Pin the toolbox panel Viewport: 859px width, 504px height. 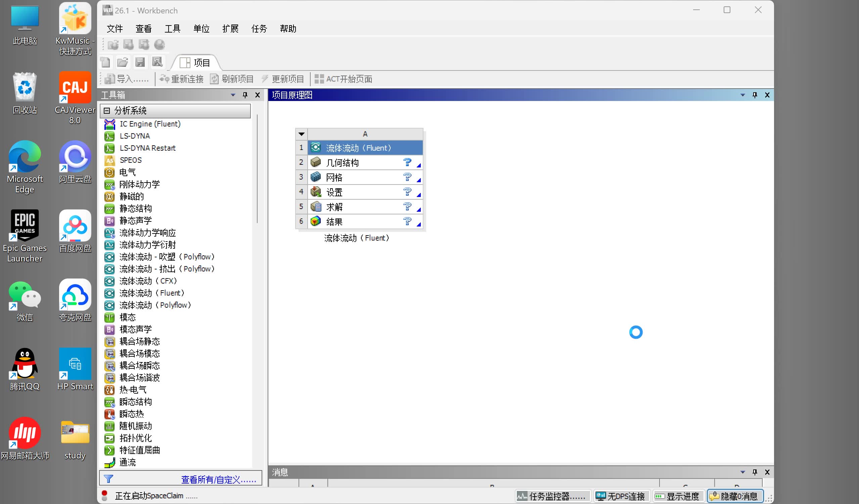pos(245,95)
